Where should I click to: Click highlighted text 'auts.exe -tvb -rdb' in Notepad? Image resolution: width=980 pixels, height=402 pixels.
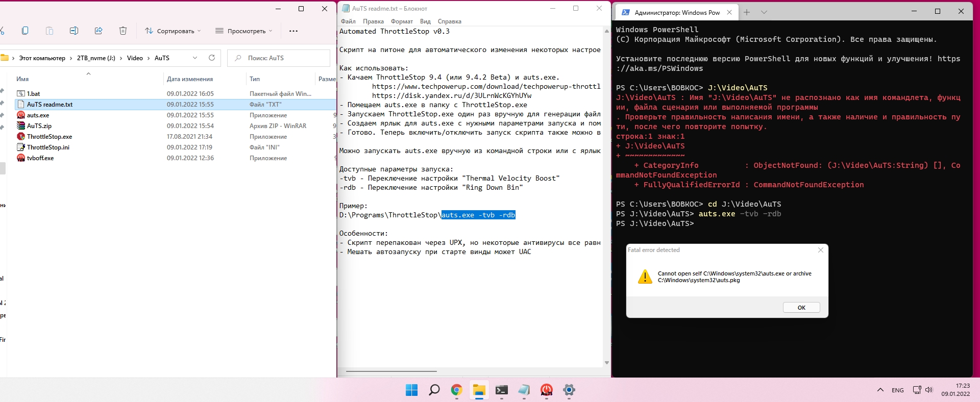pyautogui.click(x=478, y=215)
